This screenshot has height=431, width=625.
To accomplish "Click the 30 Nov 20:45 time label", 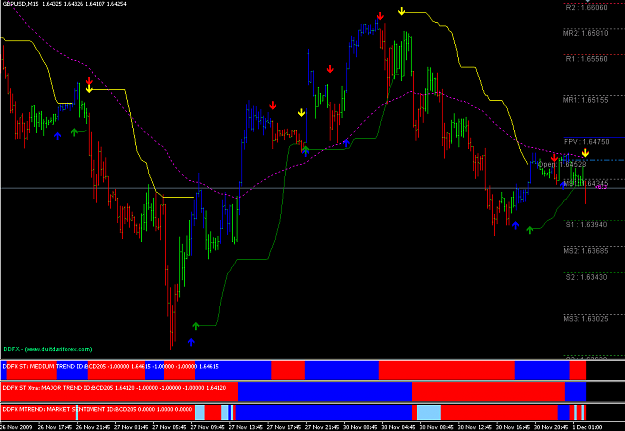I will point(552,427).
